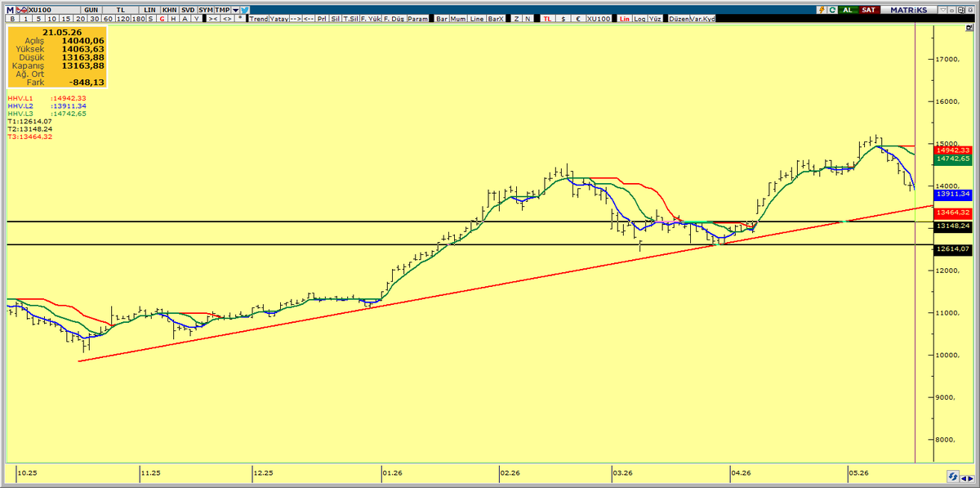Image resolution: width=980 pixels, height=488 pixels.
Task: Toggle the red G daily period button
Action: pyautogui.click(x=163, y=19)
